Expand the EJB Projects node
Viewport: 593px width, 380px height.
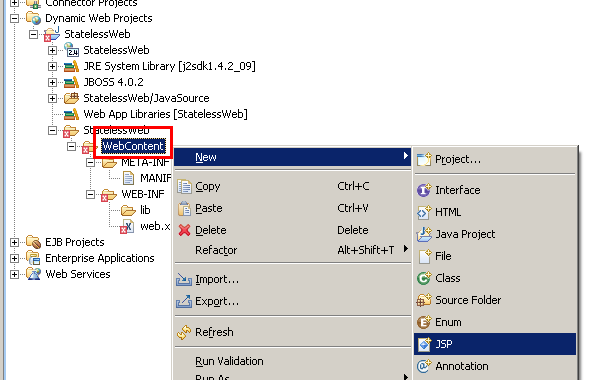tap(14, 242)
